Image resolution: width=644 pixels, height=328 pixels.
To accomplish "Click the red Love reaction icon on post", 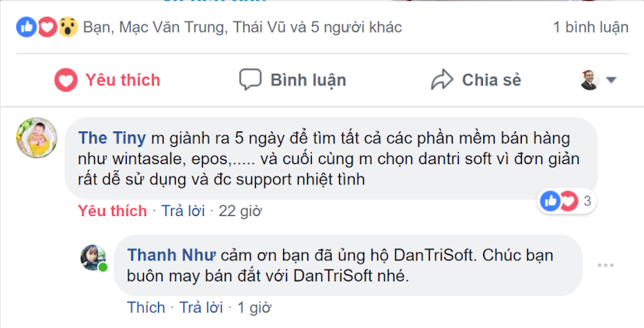I will 47,27.
